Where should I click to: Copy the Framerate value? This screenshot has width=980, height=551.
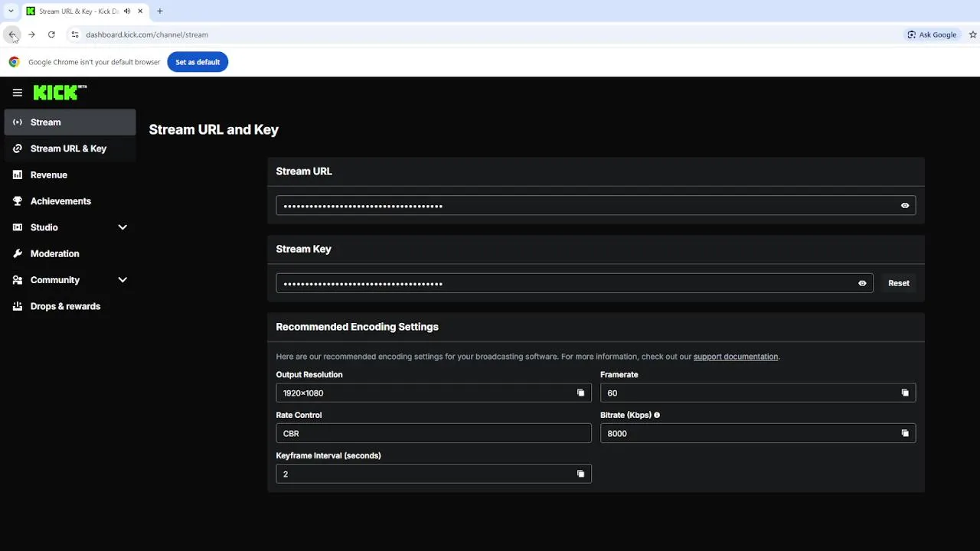point(905,393)
